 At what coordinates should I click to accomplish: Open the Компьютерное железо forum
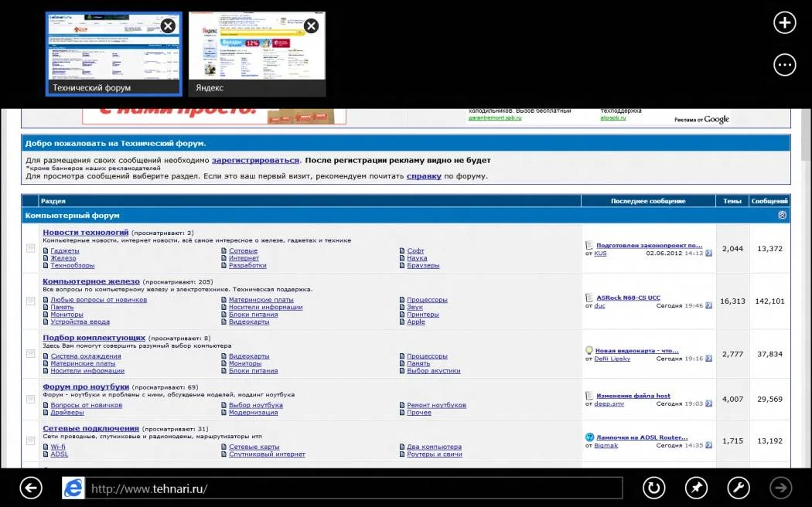[x=91, y=281]
